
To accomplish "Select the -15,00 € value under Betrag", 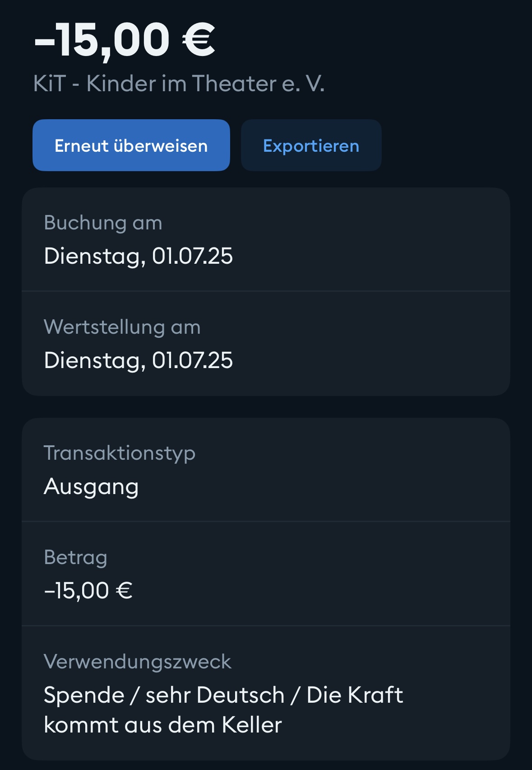I will (x=88, y=591).
